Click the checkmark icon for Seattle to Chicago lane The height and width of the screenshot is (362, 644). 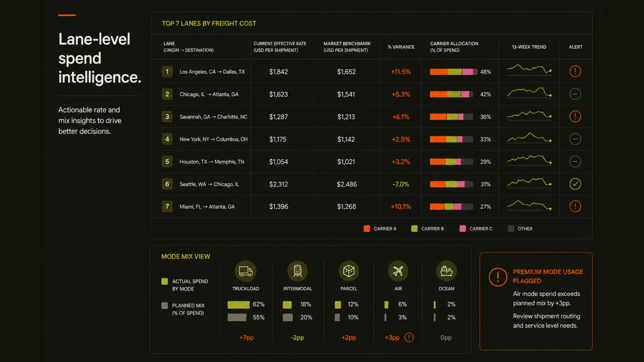(575, 184)
